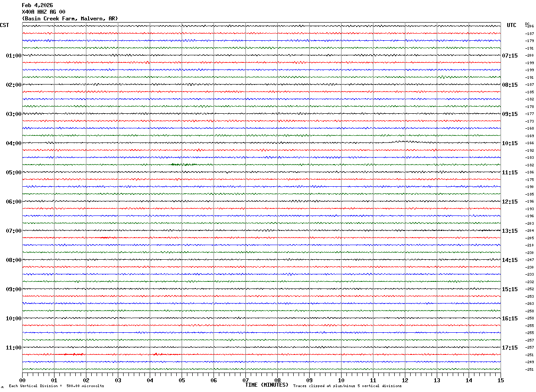Select the 04:00 CST time label
The image size is (536, 392).
(x=14, y=143)
